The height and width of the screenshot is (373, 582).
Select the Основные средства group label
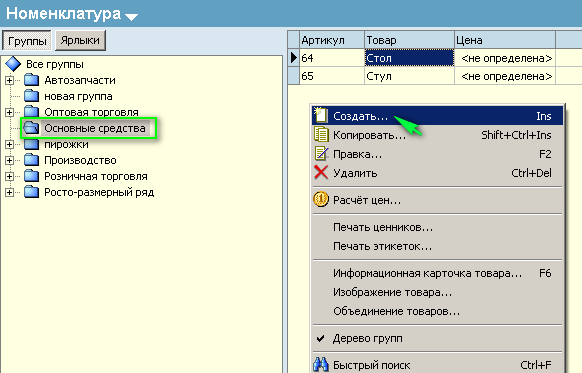95,128
